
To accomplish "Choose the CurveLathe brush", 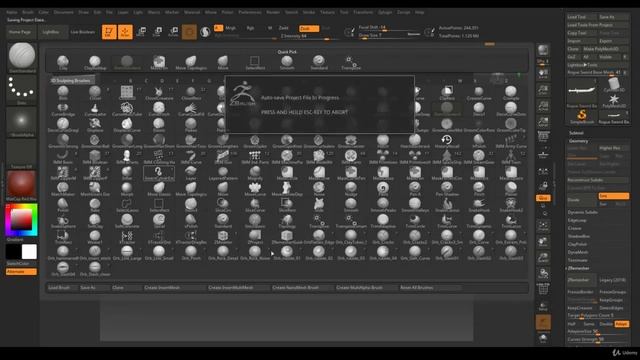I will point(95,109).
